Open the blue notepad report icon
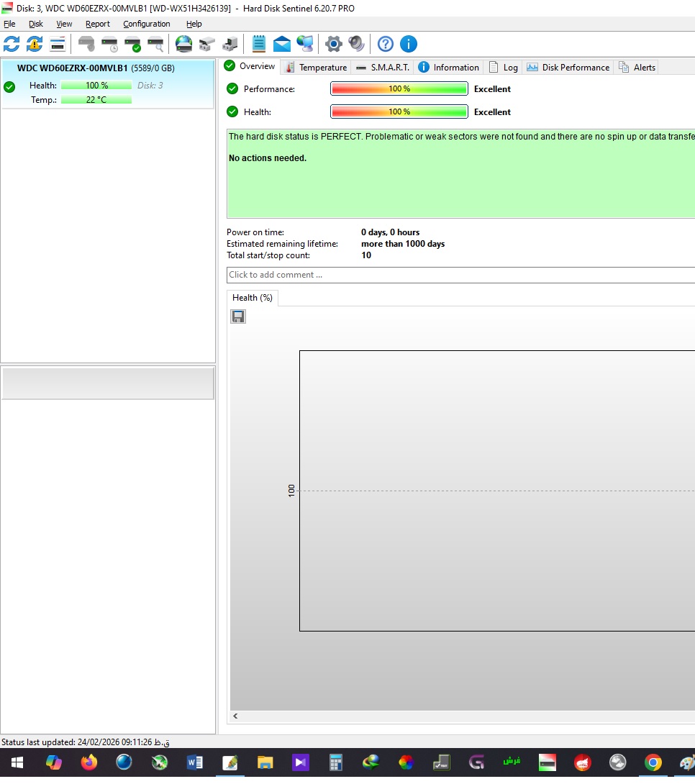Screen dimensions: 695x784 pyautogui.click(x=259, y=44)
